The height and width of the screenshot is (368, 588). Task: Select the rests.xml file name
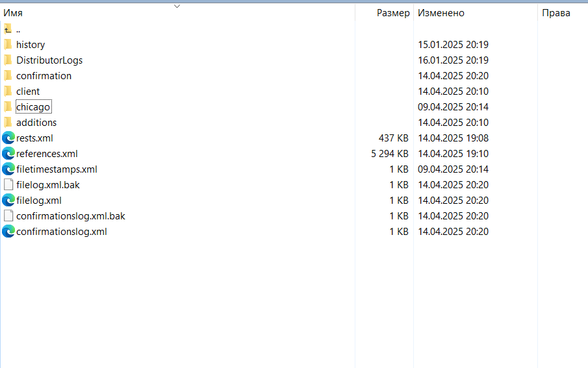tap(34, 138)
